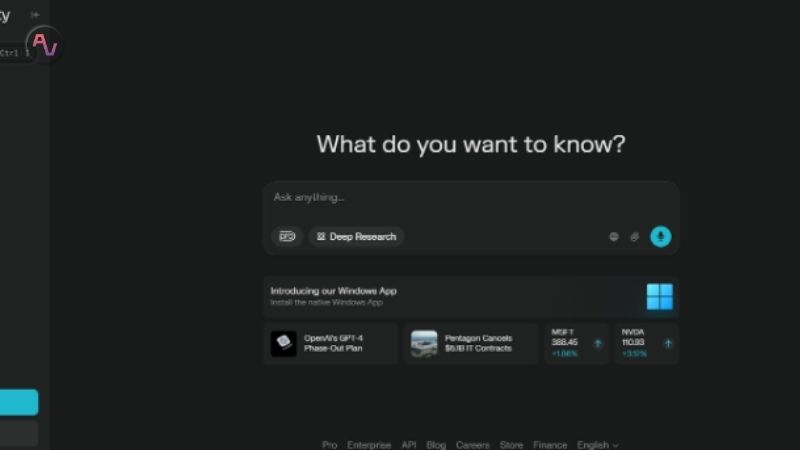Open the Introducing our Windows App banner
800x450 pixels.
click(471, 296)
